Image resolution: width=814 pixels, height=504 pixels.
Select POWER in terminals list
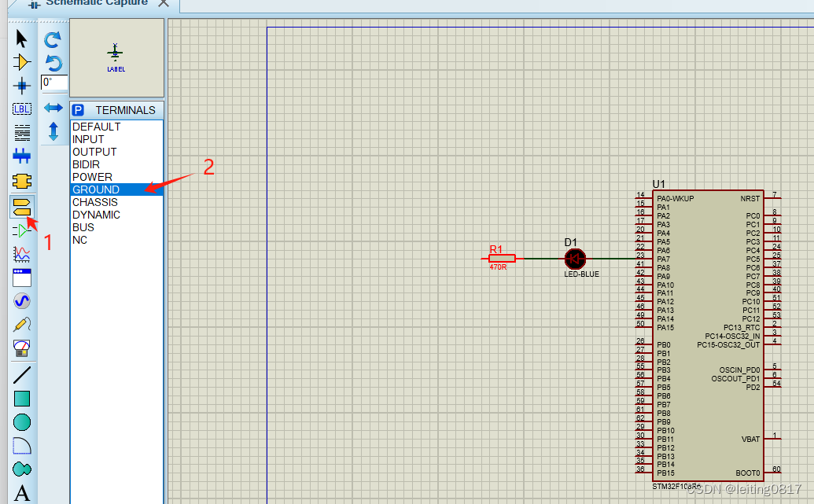117,177
